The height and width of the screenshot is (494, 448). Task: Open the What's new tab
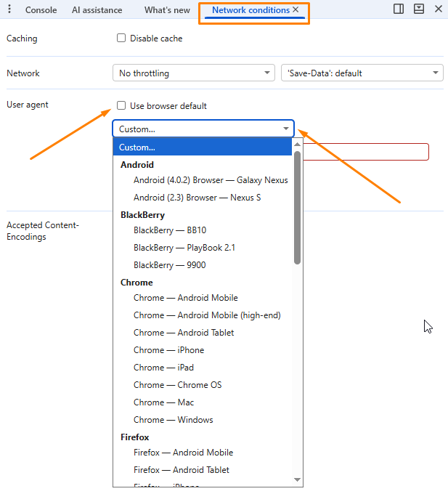point(167,10)
